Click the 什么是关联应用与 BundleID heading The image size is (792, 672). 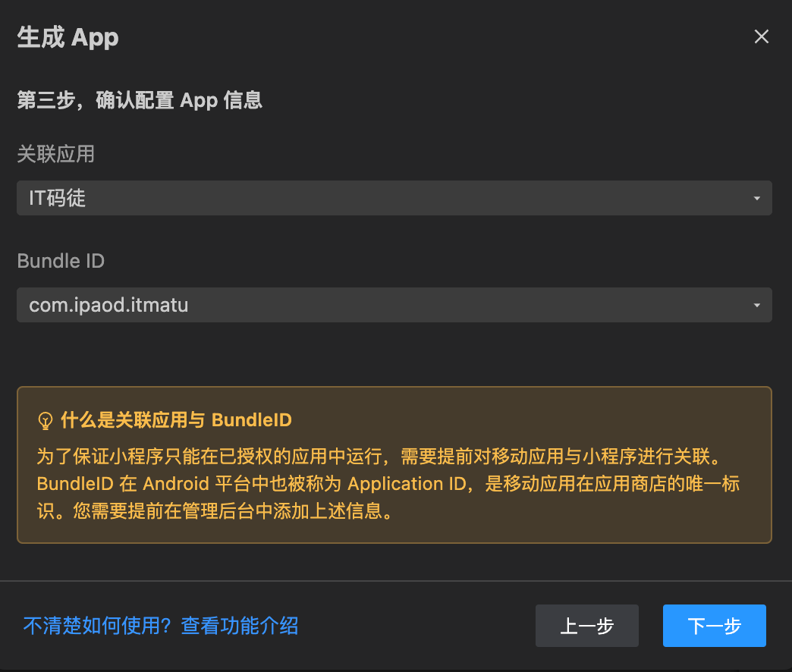[x=176, y=420]
